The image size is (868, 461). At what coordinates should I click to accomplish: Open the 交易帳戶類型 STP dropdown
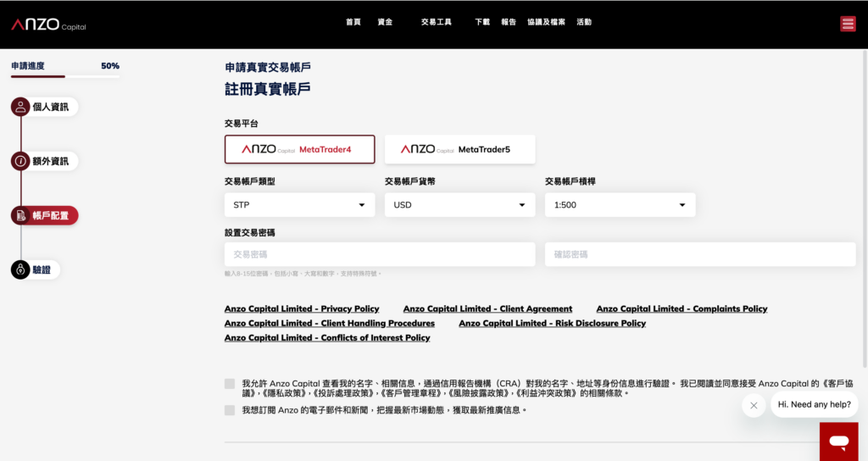[299, 205]
